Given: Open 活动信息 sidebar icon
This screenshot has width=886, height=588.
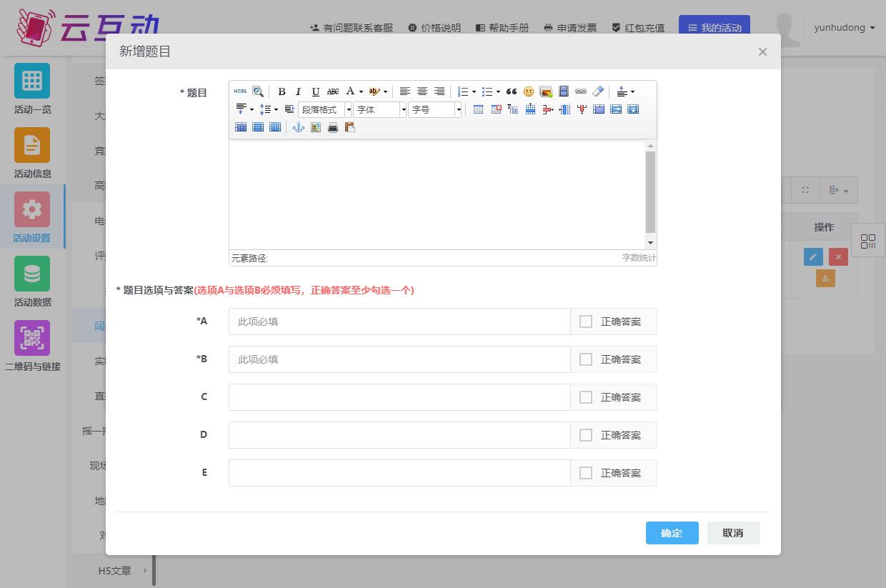Looking at the screenshot, I should click(32, 145).
